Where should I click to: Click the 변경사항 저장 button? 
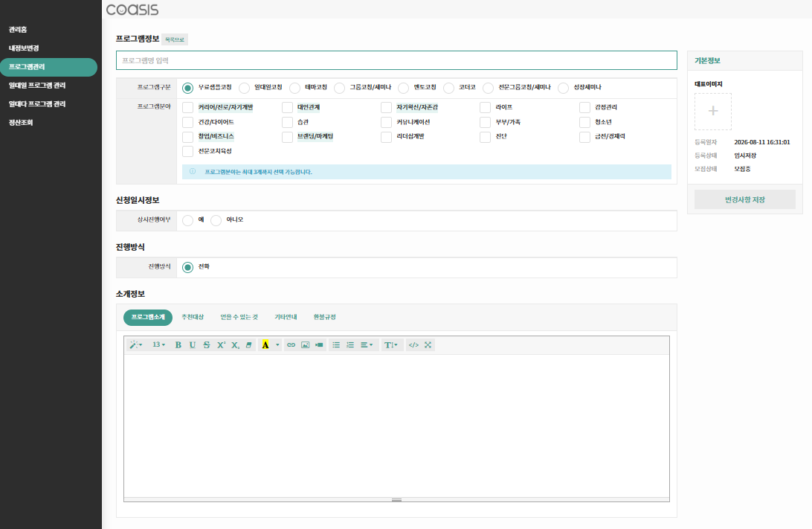click(744, 199)
